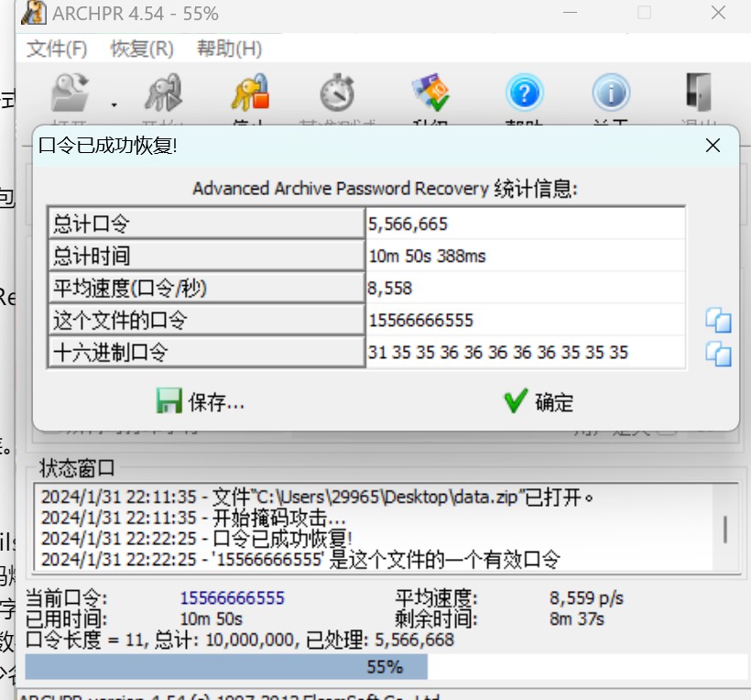The image size is (751, 700).
Task: Click the blue current password 15566666555
Action: [233, 598]
